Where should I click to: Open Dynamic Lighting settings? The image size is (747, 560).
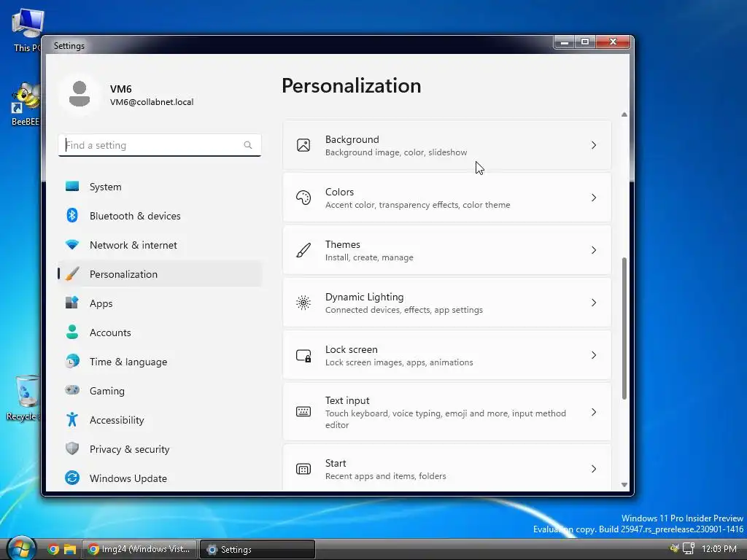(x=447, y=303)
